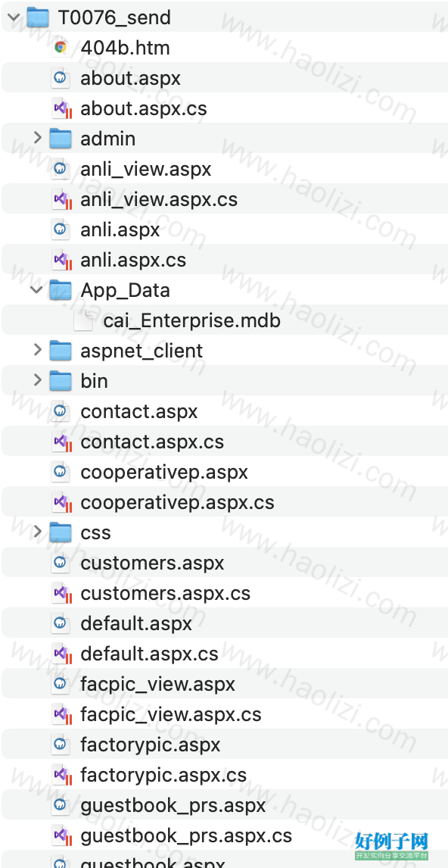
Task: Collapse the App_Data folder
Action: (x=36, y=290)
